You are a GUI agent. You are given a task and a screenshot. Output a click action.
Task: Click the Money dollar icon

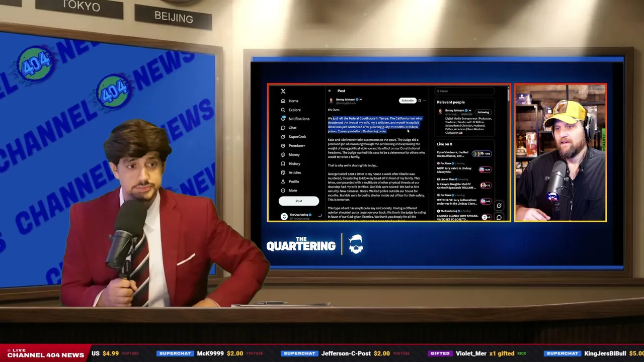[x=283, y=155]
